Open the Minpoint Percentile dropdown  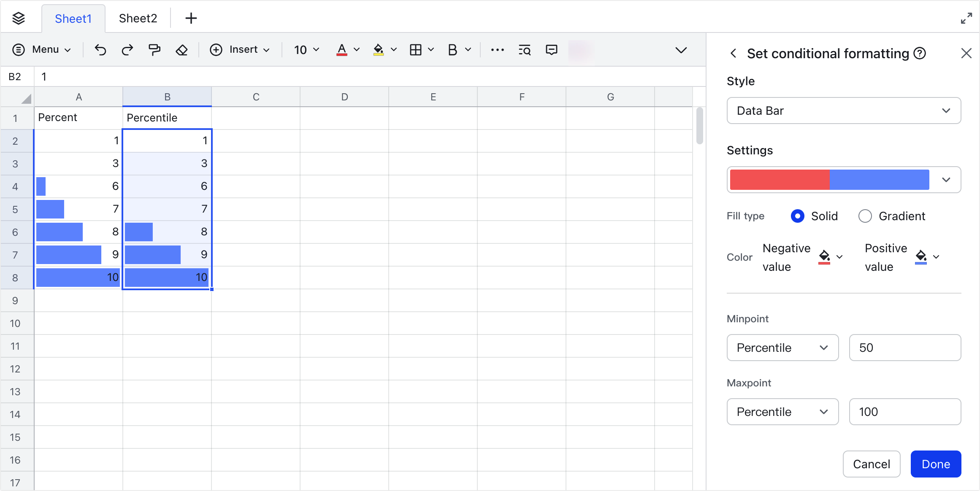(x=782, y=348)
